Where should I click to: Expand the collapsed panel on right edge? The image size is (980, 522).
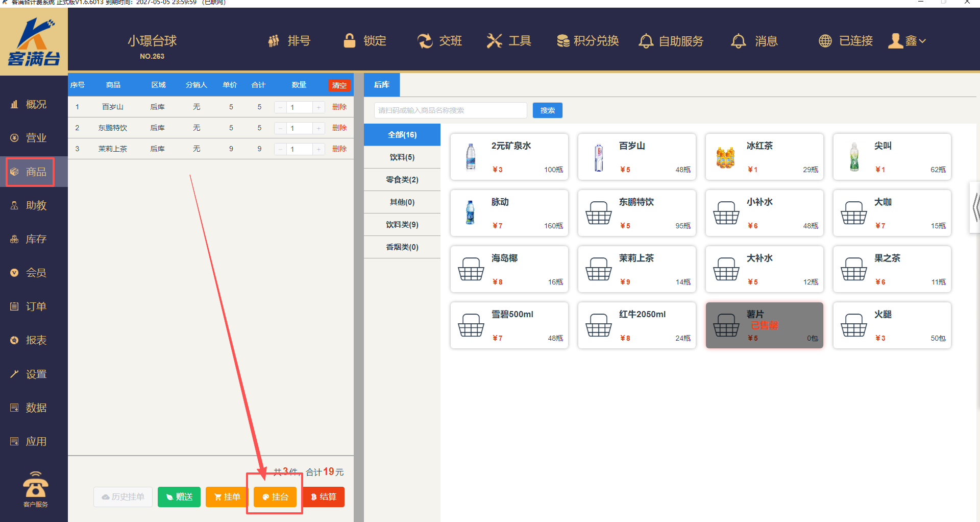975,207
